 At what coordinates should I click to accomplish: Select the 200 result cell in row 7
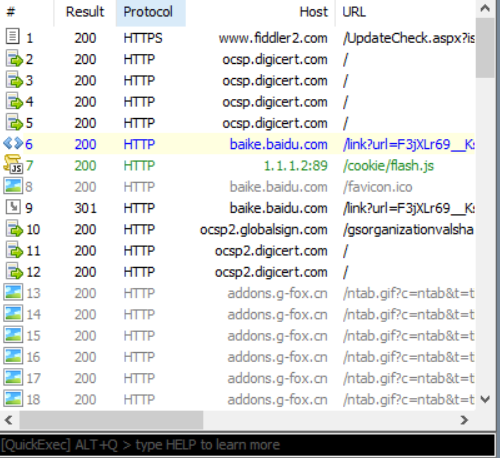85,166
